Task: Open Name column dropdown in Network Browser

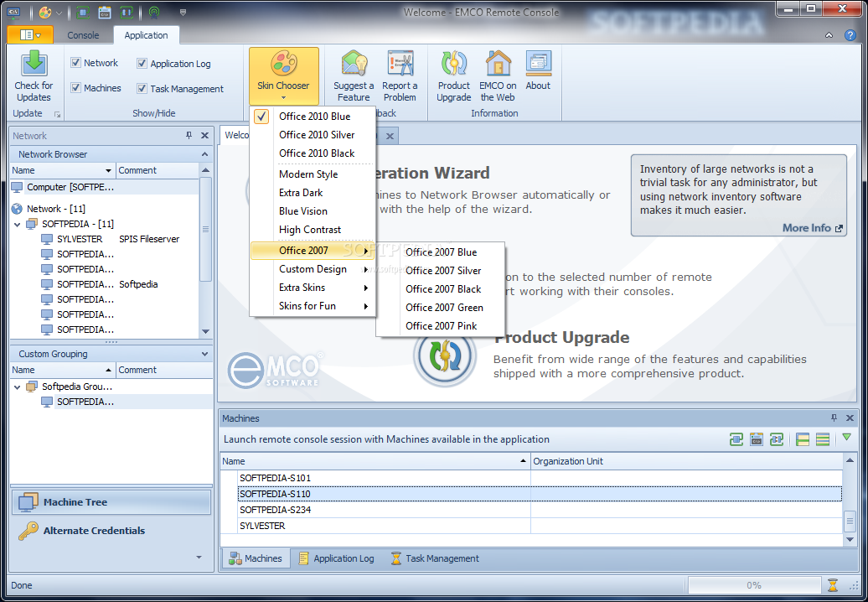Action: (x=109, y=170)
